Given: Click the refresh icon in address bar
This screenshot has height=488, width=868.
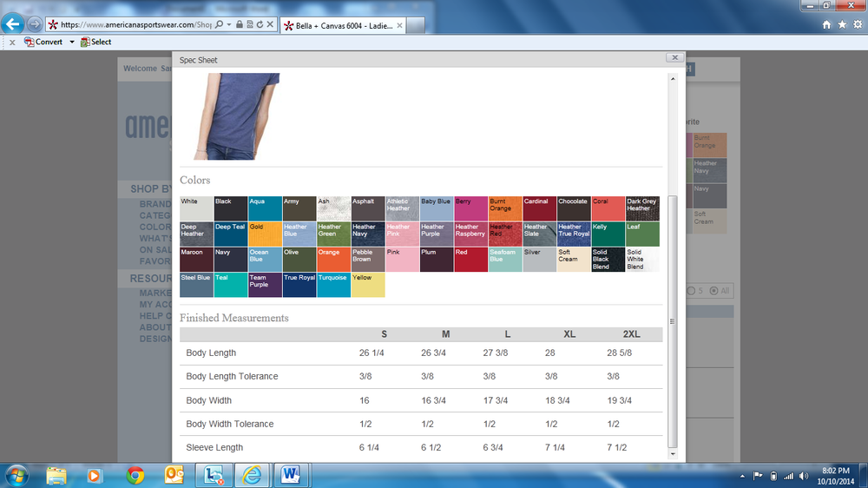Looking at the screenshot, I should (x=260, y=25).
